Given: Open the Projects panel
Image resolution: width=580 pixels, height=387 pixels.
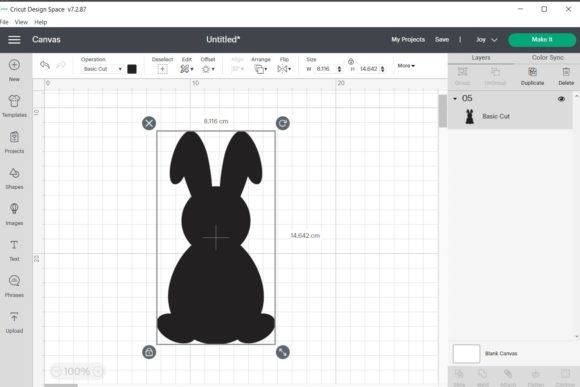Looking at the screenshot, I should pos(14,142).
